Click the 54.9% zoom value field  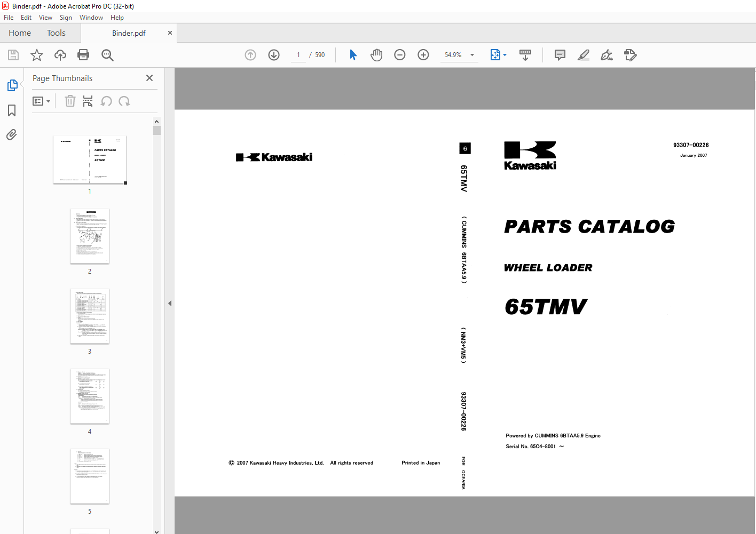pos(453,55)
